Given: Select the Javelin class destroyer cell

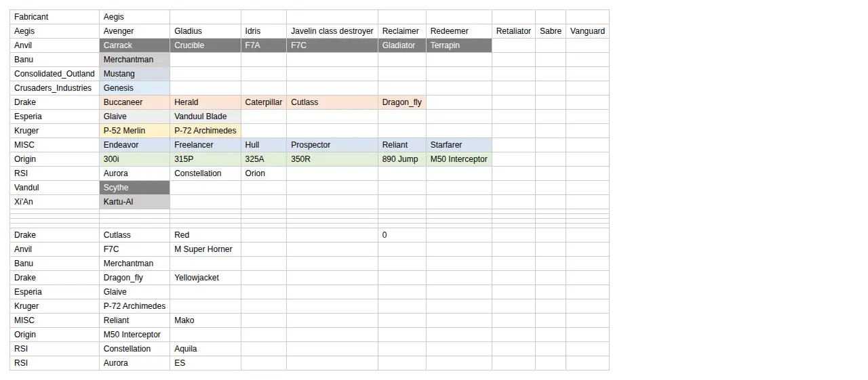Looking at the screenshot, I should click(x=332, y=31).
